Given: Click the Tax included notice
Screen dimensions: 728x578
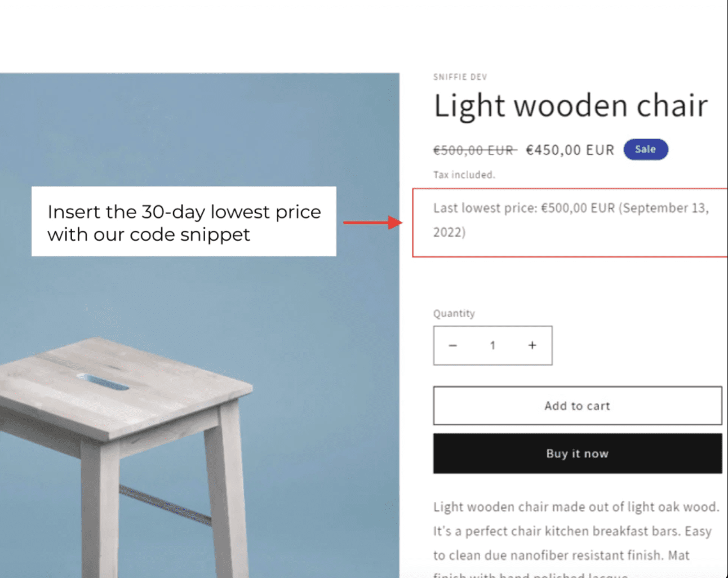Looking at the screenshot, I should click(x=464, y=175).
